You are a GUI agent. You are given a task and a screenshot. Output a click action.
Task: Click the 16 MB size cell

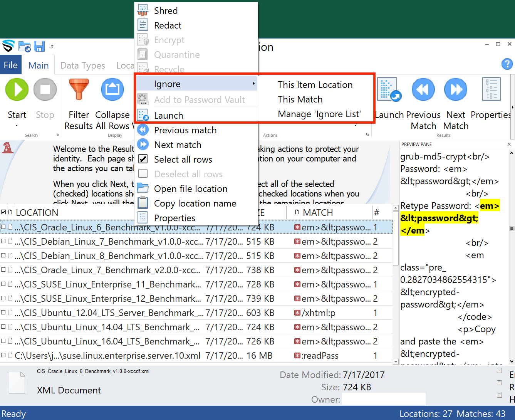point(259,355)
